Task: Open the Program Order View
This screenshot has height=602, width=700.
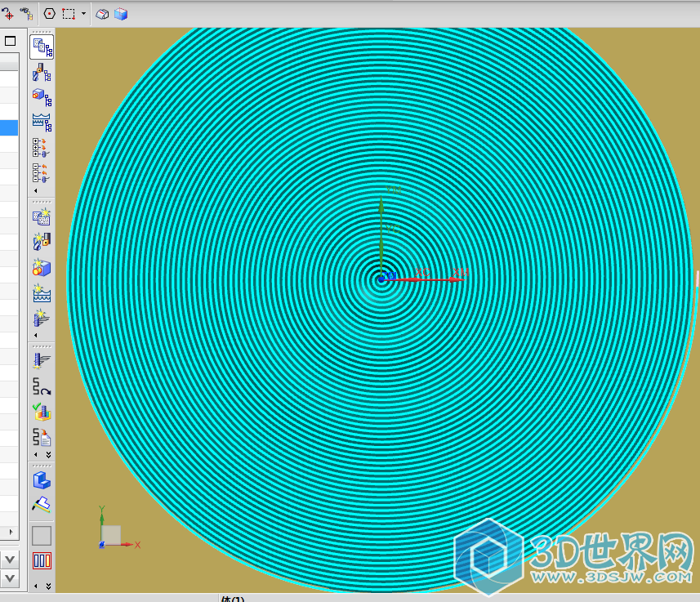Action: click(42, 47)
